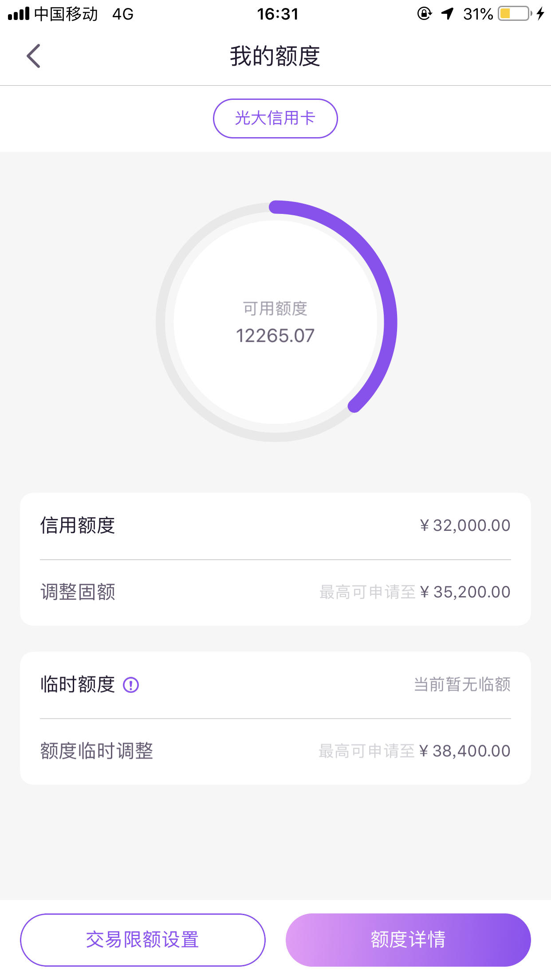Tap the cellular signal bars icon

point(19,14)
